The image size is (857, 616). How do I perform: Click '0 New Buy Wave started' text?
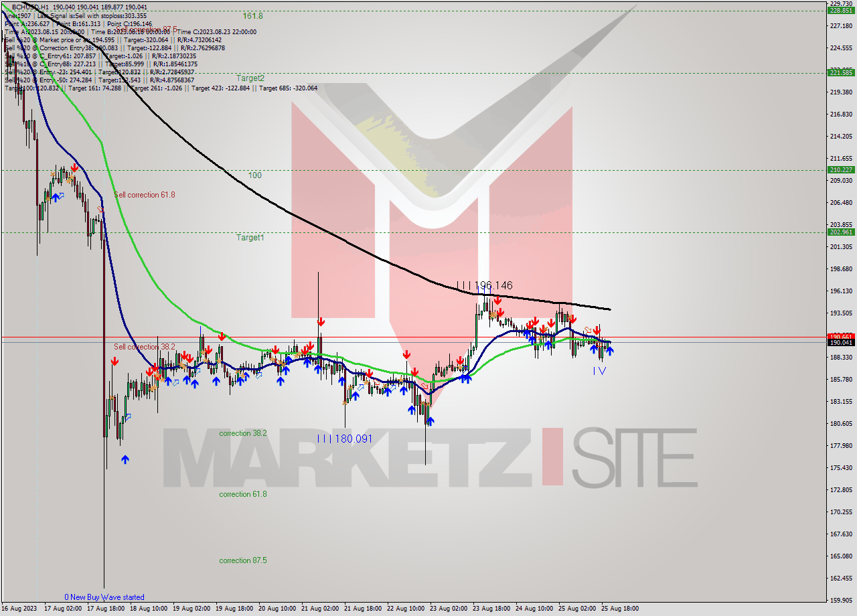point(104,597)
